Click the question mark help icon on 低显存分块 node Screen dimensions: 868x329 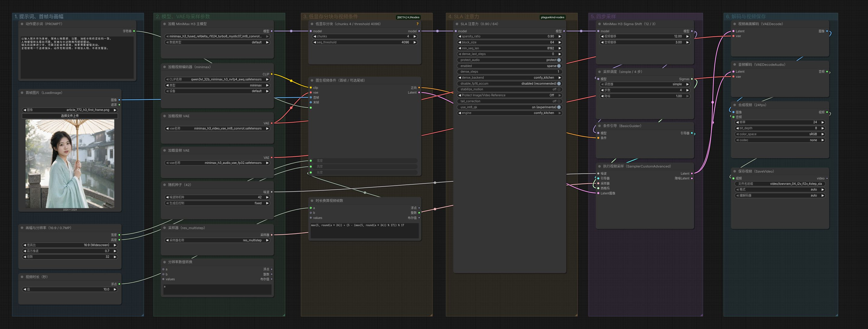tap(417, 24)
